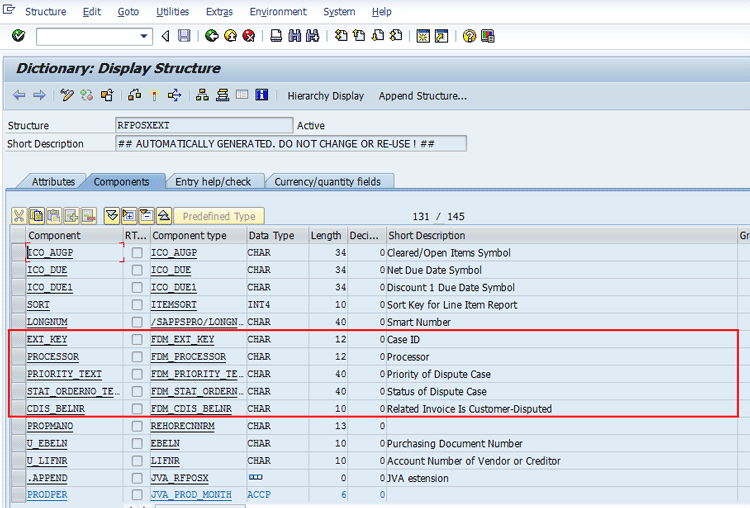Screen dimensions: 750x508
Task: Open the Utilities menu
Action: click(172, 12)
